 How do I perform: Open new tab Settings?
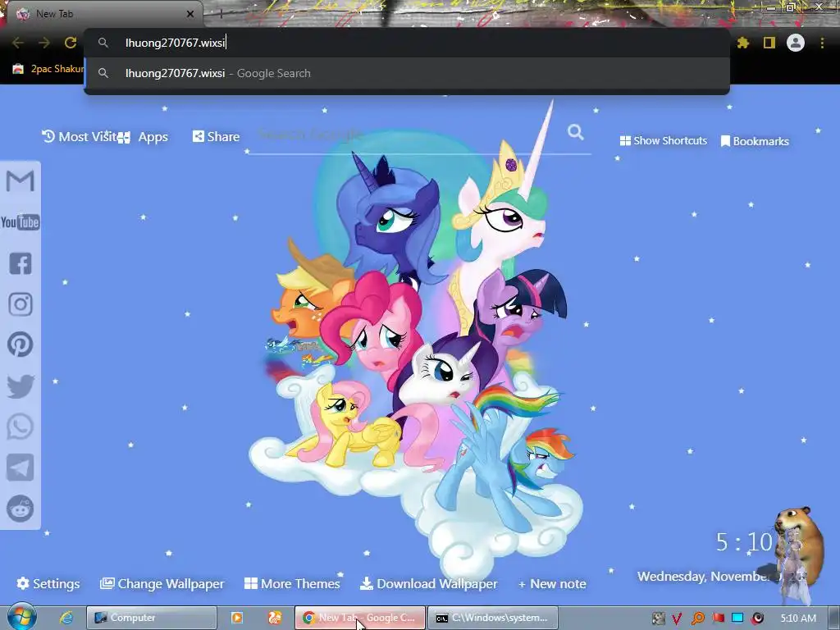(x=48, y=583)
